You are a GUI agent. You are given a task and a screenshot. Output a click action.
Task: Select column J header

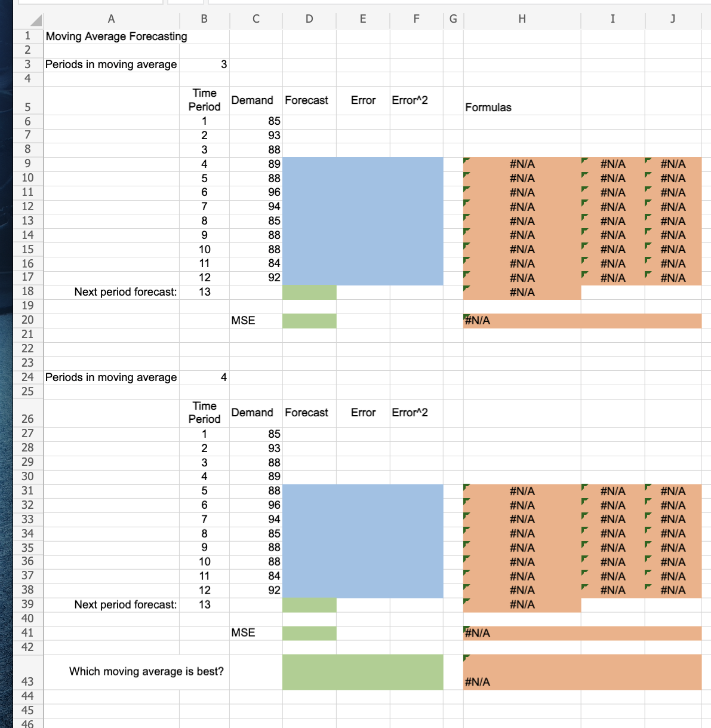pyautogui.click(x=673, y=19)
